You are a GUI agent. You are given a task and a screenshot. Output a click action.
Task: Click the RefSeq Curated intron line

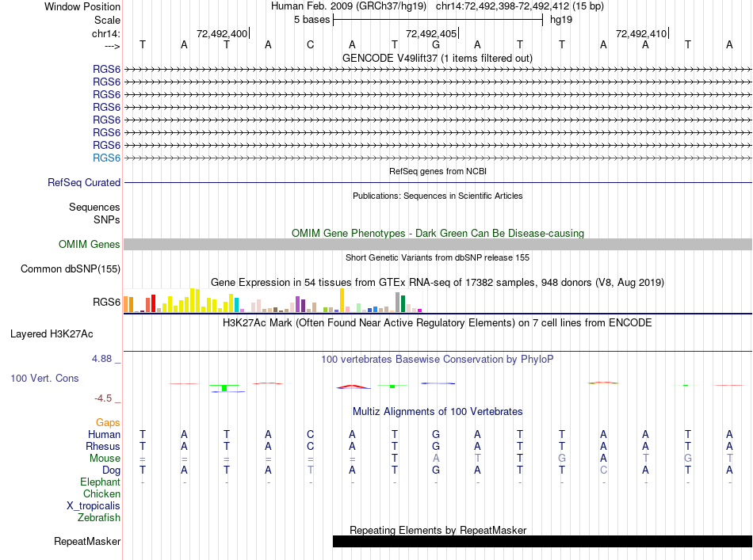[438, 182]
